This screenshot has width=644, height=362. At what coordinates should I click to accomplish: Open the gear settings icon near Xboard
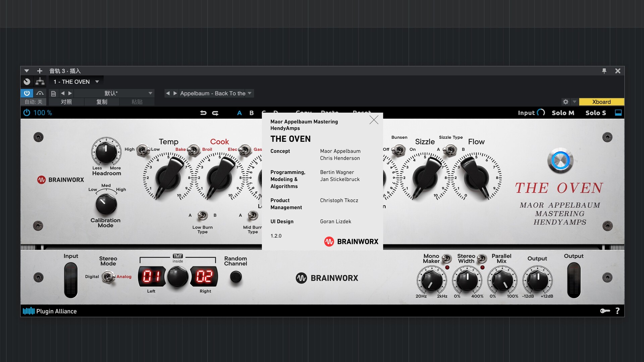(566, 102)
